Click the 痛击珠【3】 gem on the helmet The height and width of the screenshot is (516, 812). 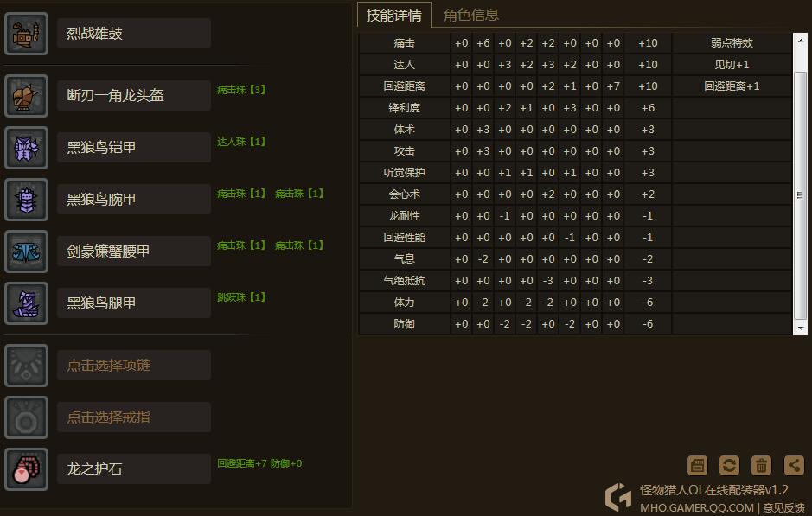[241, 90]
